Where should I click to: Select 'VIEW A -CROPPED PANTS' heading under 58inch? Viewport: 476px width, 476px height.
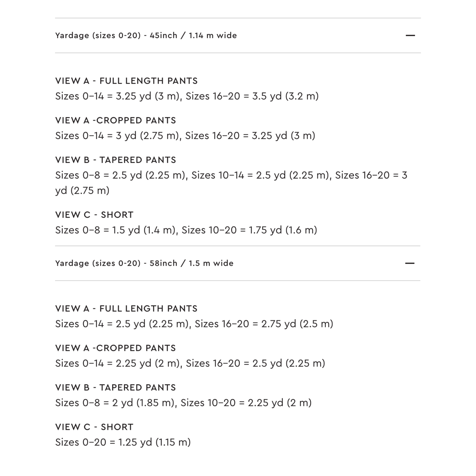point(116,348)
